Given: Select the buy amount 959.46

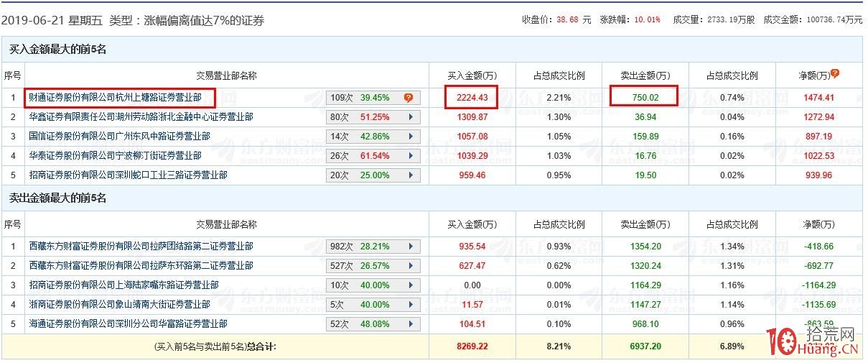Looking at the screenshot, I should point(472,175).
